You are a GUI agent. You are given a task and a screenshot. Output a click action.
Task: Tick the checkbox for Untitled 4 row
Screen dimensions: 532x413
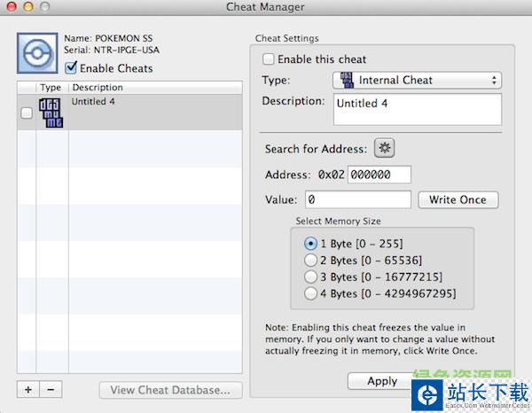[27, 113]
